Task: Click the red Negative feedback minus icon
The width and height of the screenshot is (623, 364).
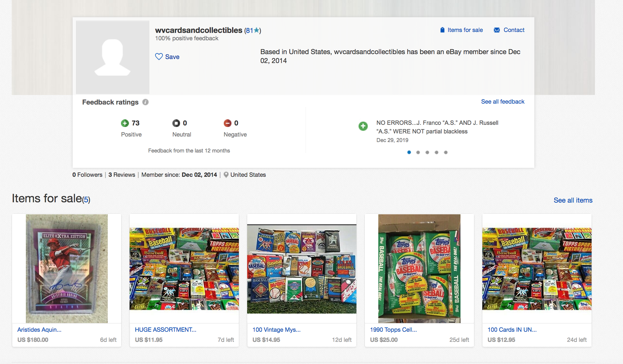Action: click(227, 123)
